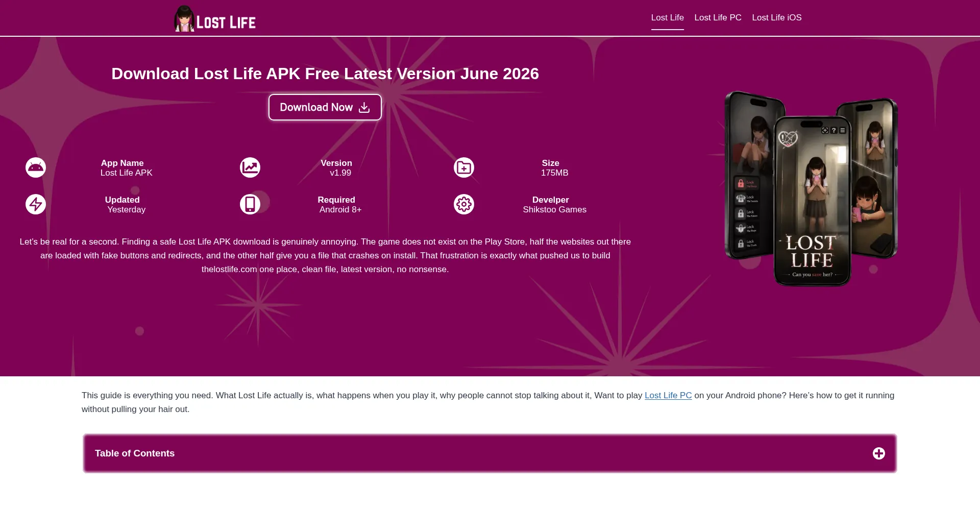Click the Download Now button
This screenshot has height=507, width=980.
tap(325, 107)
